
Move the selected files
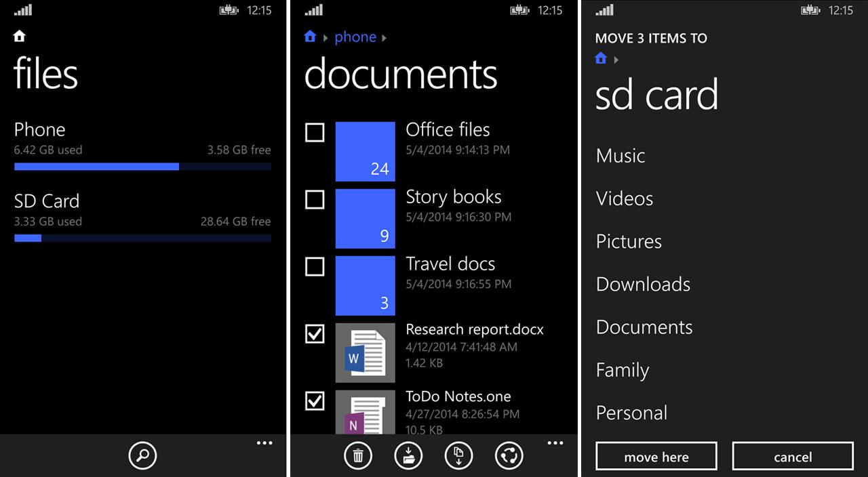[408, 455]
